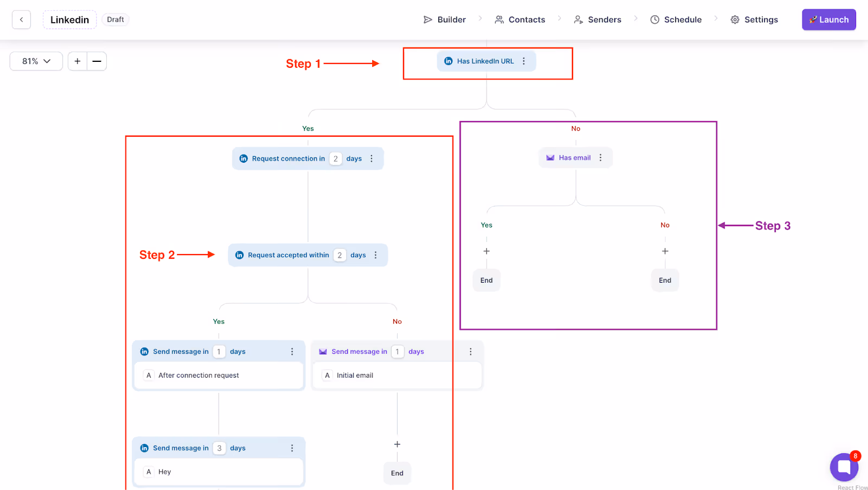Click the Settings gear icon
The height and width of the screenshot is (490, 868).
735,20
